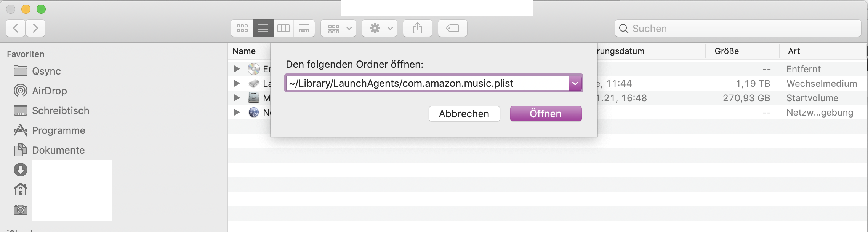Open the gear action menu
Viewport: 868px width, 232px height.
tap(380, 28)
